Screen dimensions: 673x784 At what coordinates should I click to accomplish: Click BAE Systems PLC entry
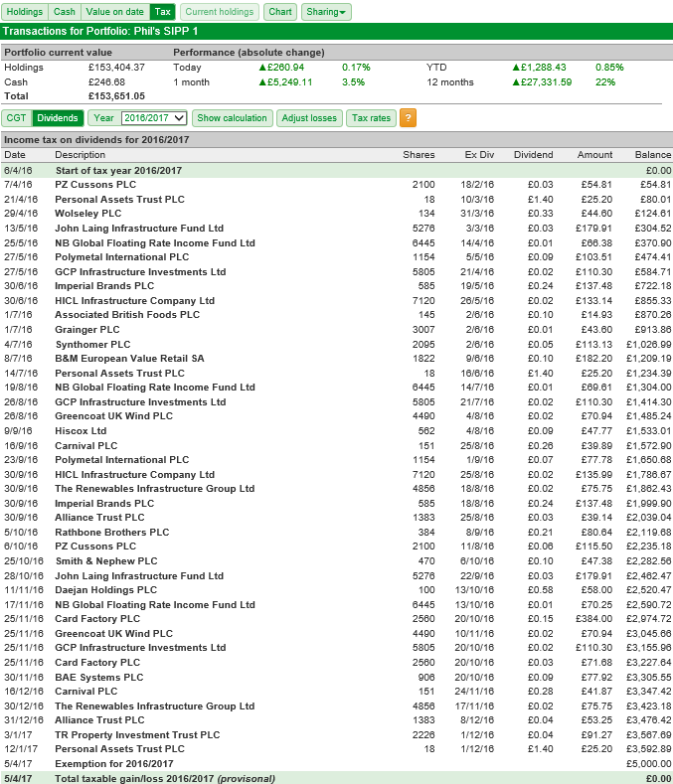pos(99,677)
